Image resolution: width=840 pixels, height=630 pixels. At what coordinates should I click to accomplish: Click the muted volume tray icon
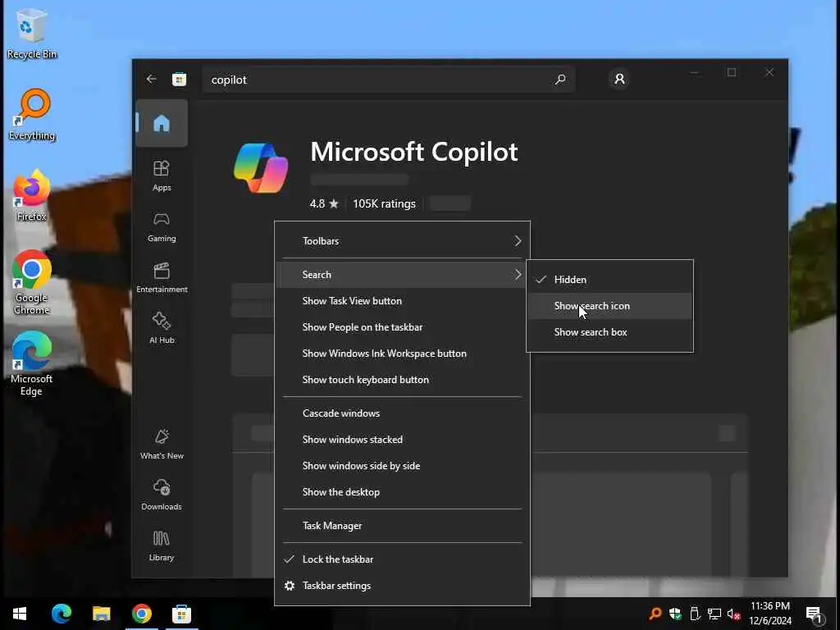734,614
